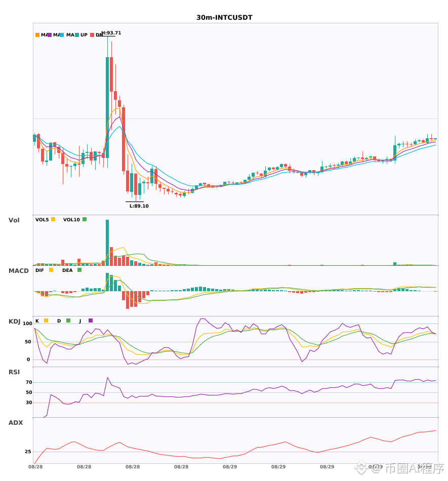Screen dimensions: 448x481
Task: Select the Vol panel label
Action: click(x=14, y=220)
